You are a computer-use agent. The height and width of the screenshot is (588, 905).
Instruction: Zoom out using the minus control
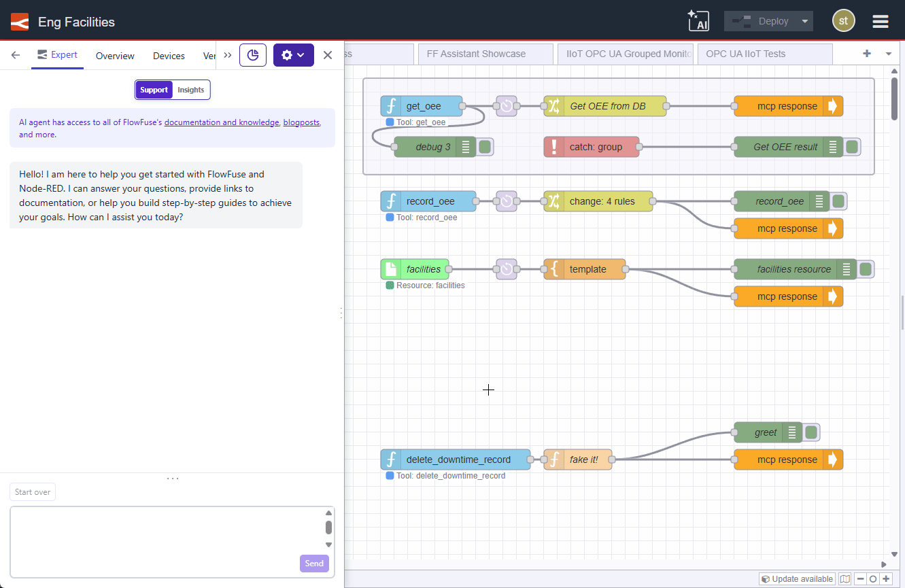click(861, 579)
